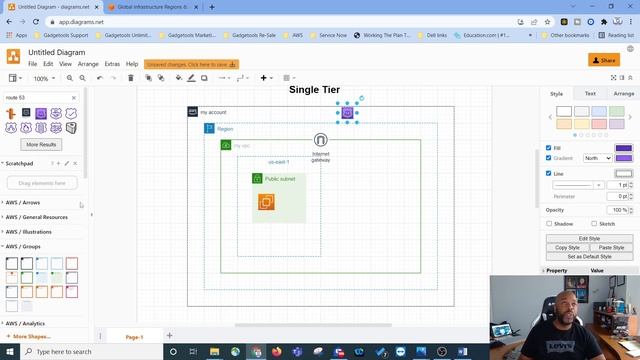This screenshot has height=360, width=640.
Task: Open the dark purple fill color swatch
Action: pos(624,148)
